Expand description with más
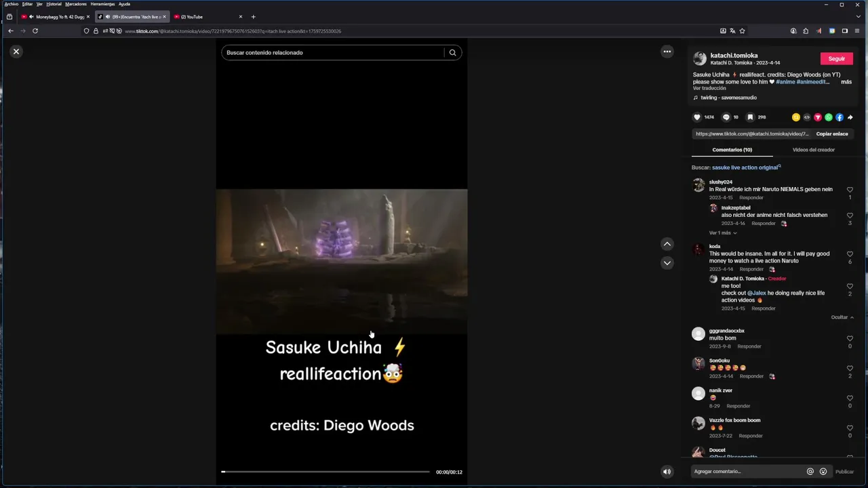 pos(846,82)
